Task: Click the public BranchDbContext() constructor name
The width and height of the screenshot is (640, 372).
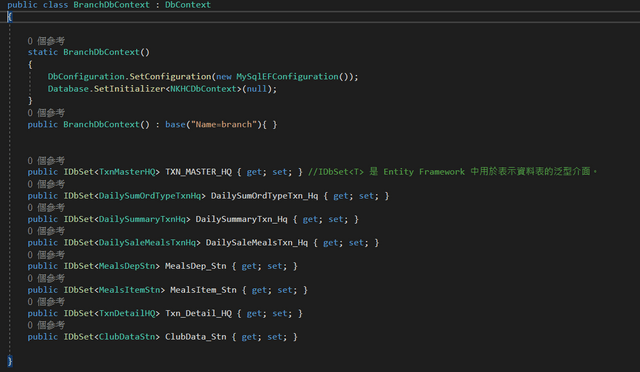Action: click(101, 125)
